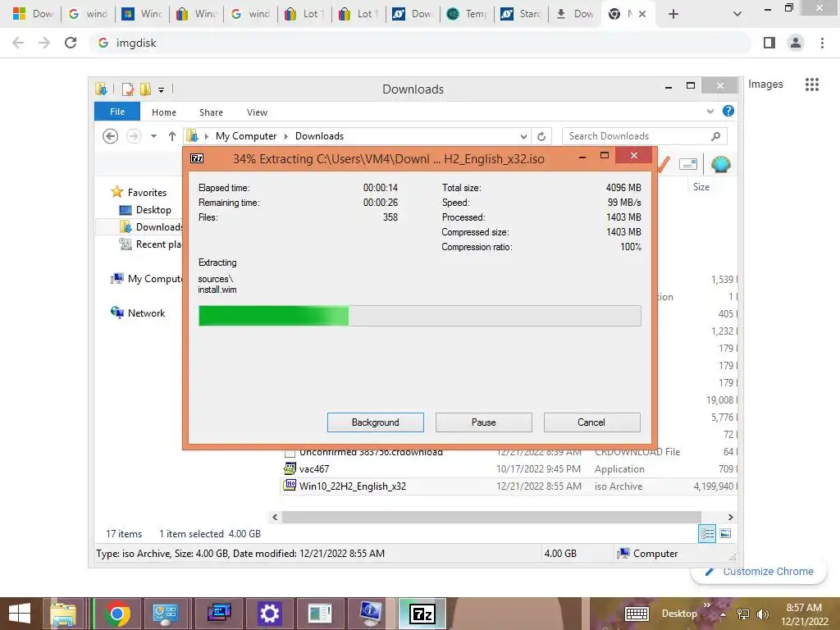Viewport: 840px width, 630px height.
Task: Go up one folder level
Action: click(172, 136)
